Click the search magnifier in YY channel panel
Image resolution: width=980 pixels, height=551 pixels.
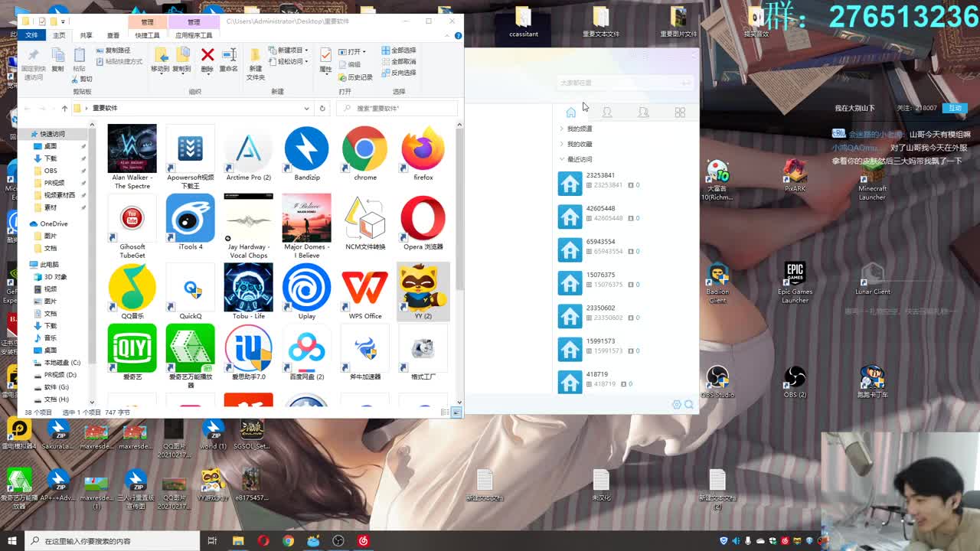coord(688,404)
